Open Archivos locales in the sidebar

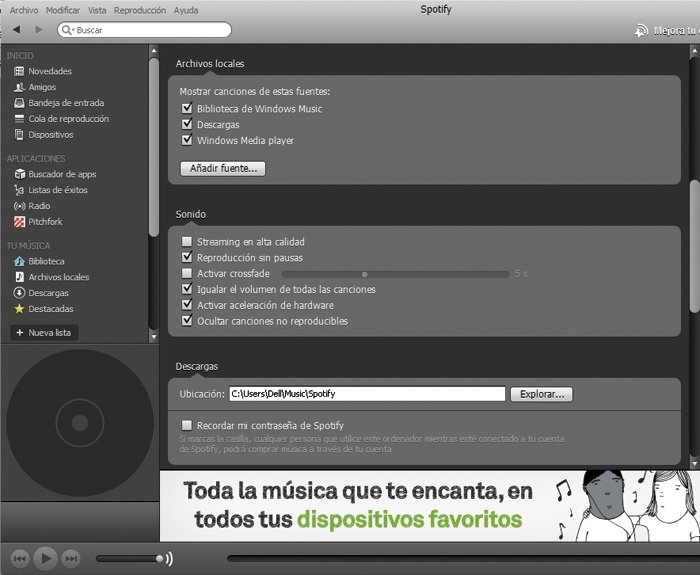click(x=52, y=277)
